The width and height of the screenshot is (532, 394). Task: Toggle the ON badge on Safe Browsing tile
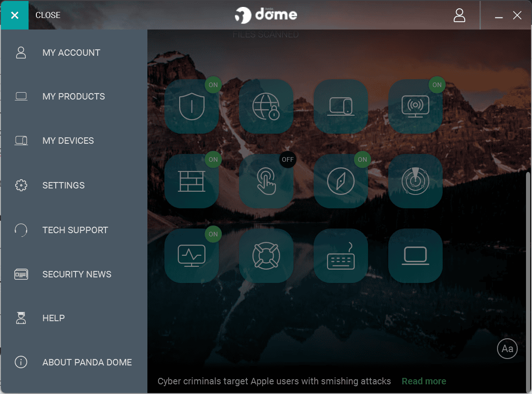(x=362, y=159)
